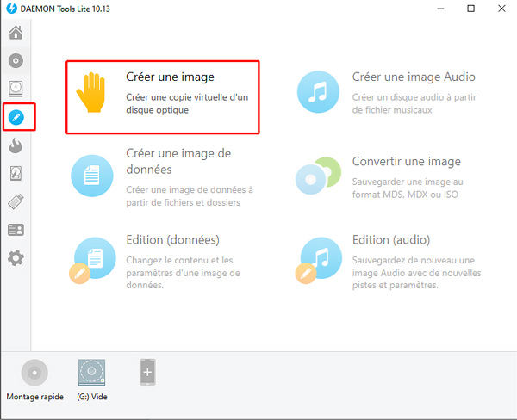
Task: Open the sidebar icon directly above Settings
Action: (x=16, y=230)
